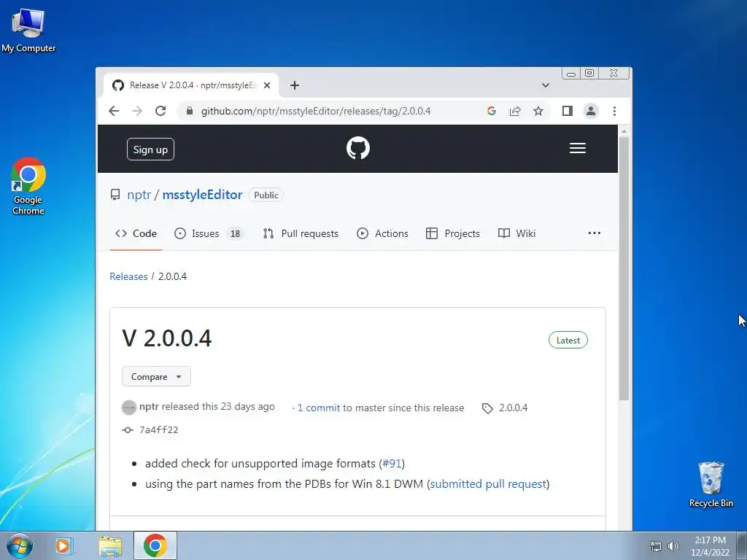Open the #91 issue link
This screenshot has width=747, height=560.
tap(392, 463)
